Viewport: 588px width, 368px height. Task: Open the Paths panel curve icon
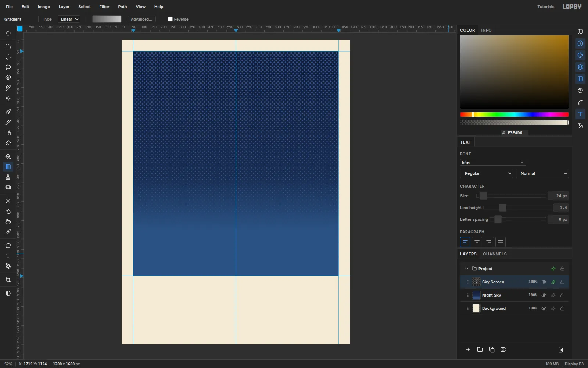click(x=580, y=102)
